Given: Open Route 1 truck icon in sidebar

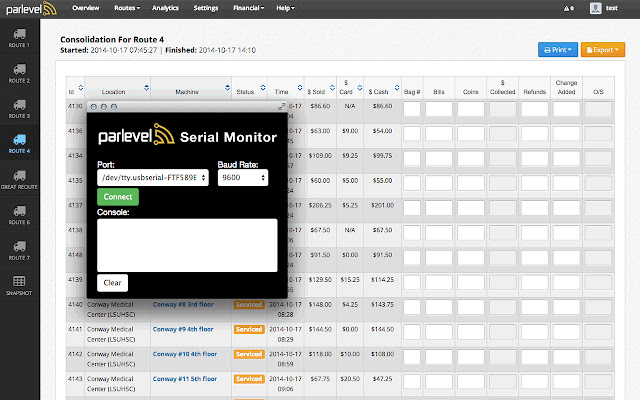Looking at the screenshot, I should [x=19, y=34].
